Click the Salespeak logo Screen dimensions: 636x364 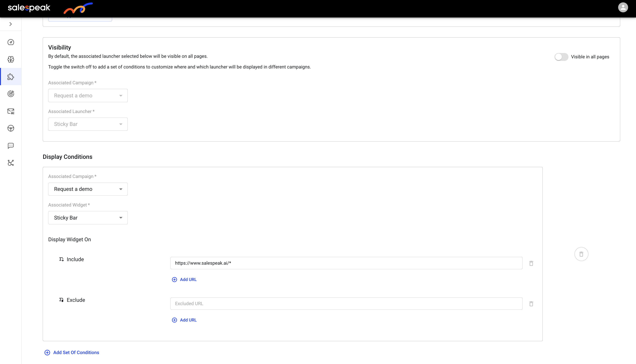coord(29,8)
